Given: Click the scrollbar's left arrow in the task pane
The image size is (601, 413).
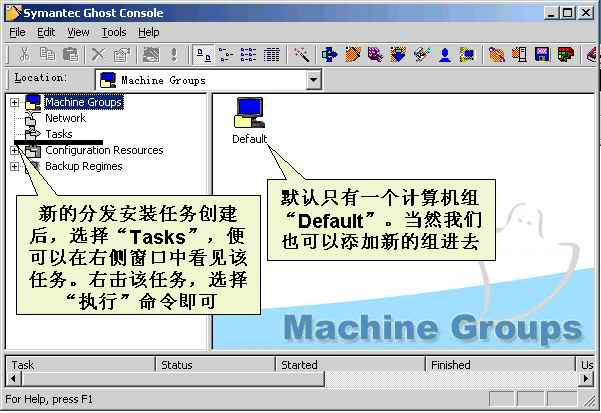Looking at the screenshot, I should [13, 379].
